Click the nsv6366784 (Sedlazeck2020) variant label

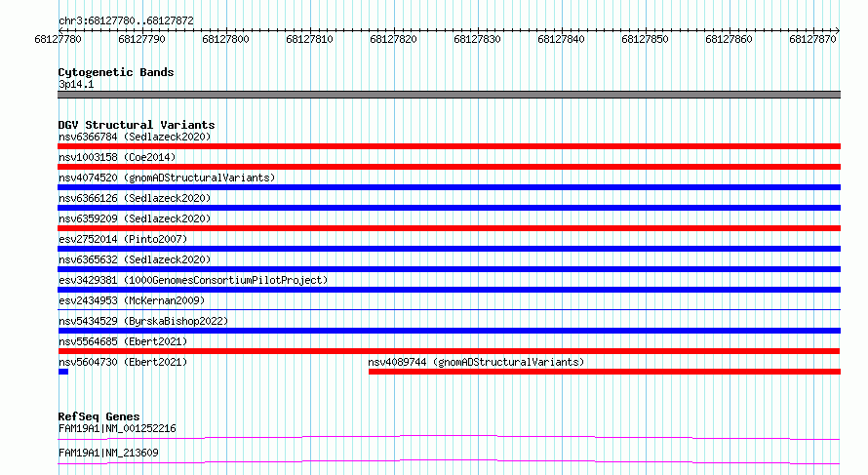(135, 137)
